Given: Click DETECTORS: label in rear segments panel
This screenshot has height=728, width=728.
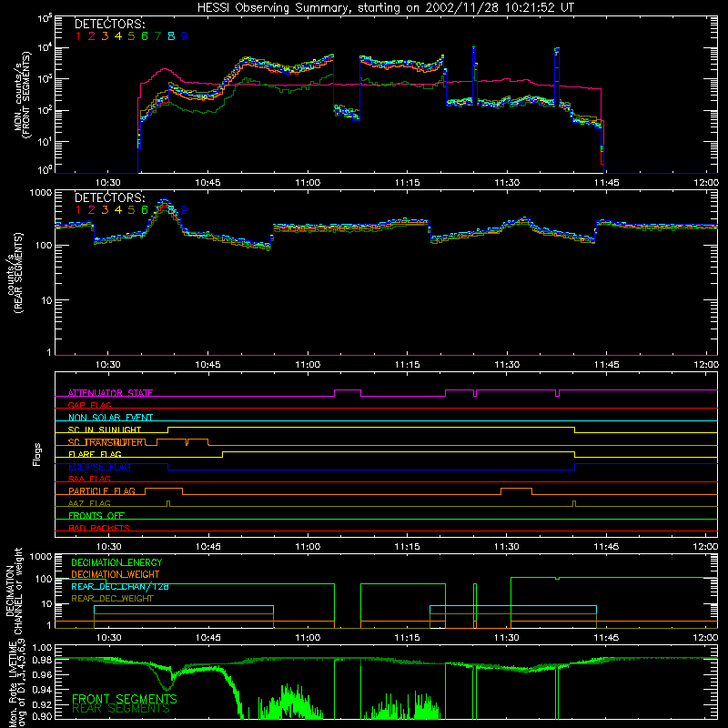Looking at the screenshot, I should tap(109, 197).
